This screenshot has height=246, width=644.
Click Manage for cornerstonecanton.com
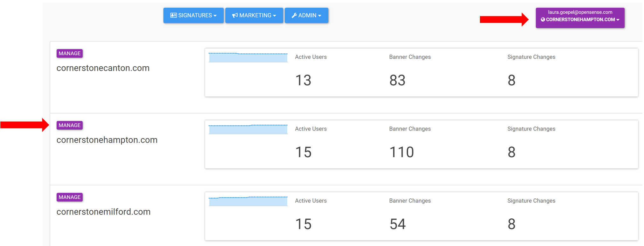pos(70,53)
